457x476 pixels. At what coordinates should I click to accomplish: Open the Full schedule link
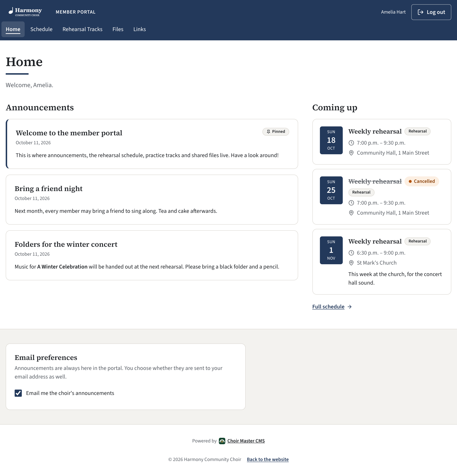pos(328,307)
